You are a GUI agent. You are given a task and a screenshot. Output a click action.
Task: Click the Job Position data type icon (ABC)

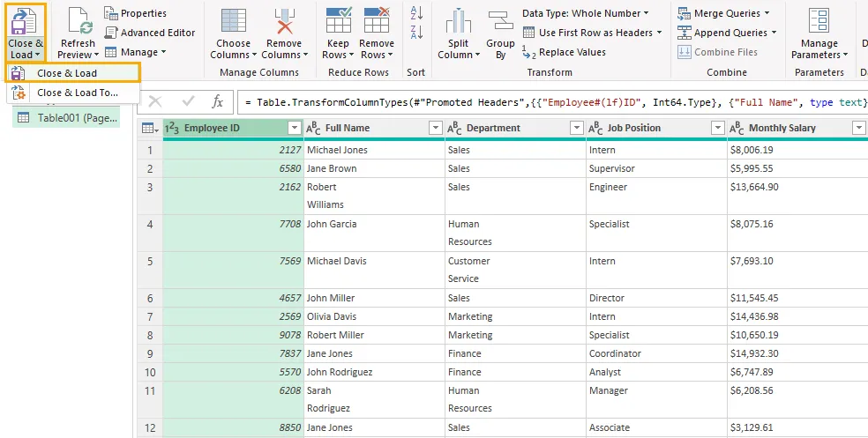[x=595, y=129]
